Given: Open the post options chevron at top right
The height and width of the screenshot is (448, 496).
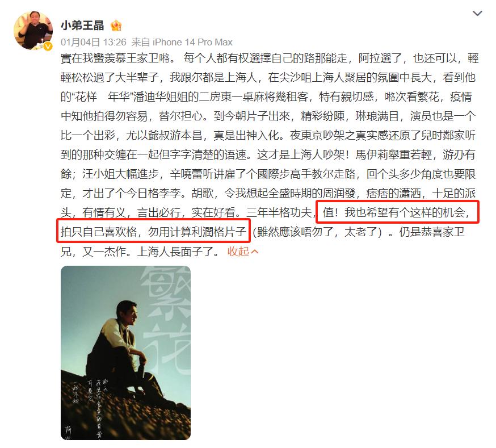Looking at the screenshot, I should 477,13.
